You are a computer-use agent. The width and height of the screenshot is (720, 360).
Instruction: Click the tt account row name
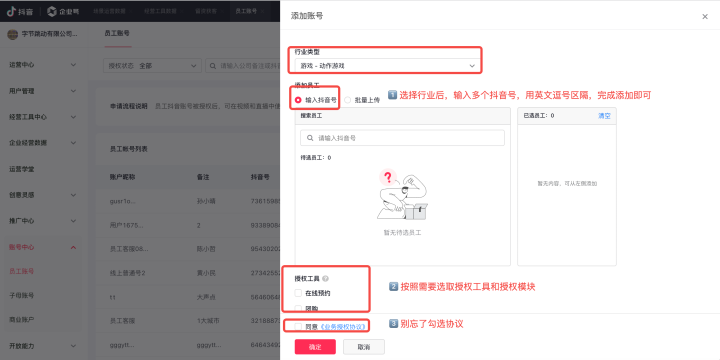(x=112, y=297)
